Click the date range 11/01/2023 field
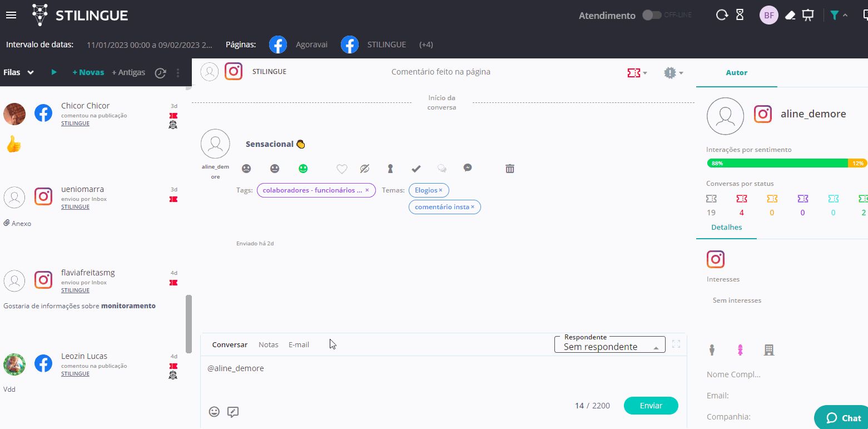 150,45
